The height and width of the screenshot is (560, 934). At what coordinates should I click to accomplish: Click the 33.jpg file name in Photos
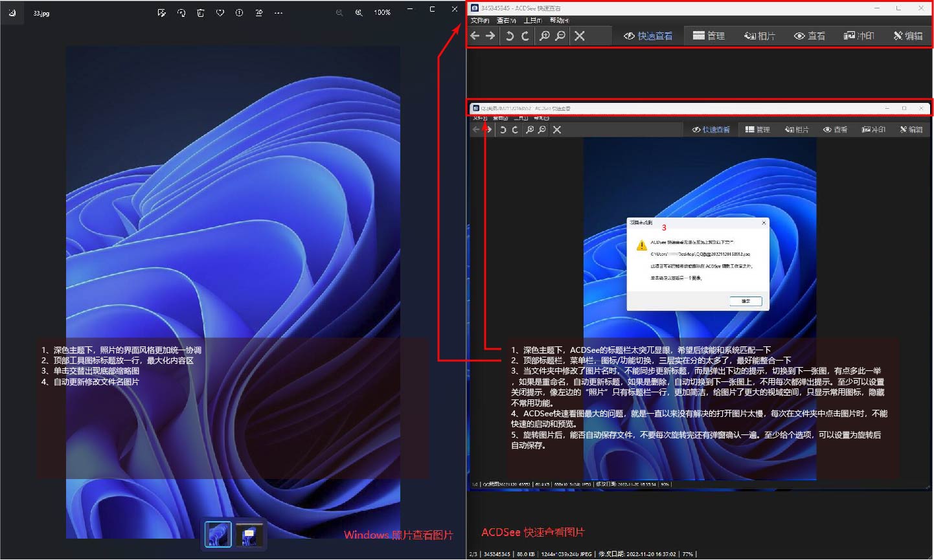(41, 14)
